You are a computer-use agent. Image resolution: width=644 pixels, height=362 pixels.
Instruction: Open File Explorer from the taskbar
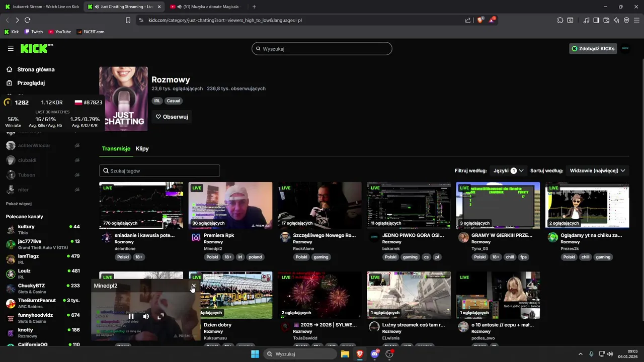[x=345, y=354]
